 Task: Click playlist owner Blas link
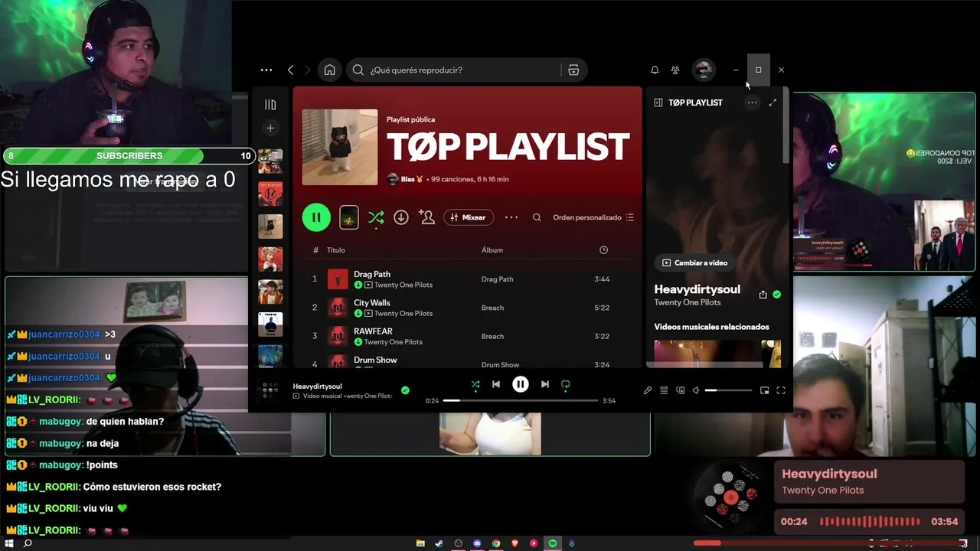[x=407, y=179]
